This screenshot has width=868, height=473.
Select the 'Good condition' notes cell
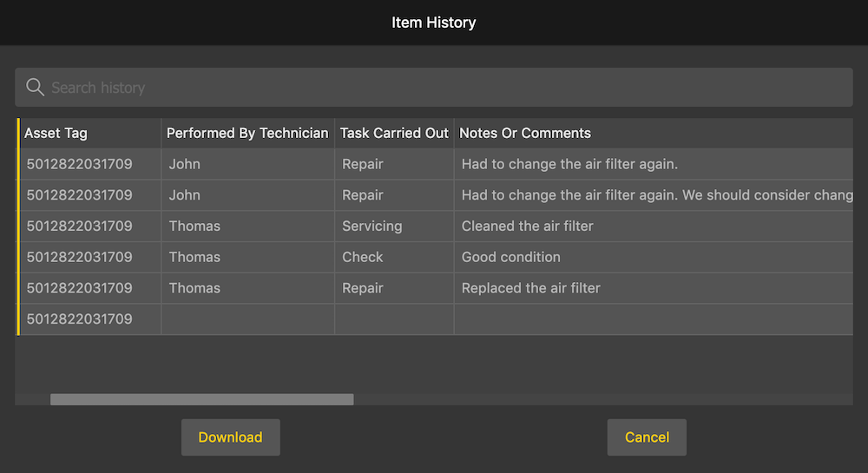tap(511, 257)
